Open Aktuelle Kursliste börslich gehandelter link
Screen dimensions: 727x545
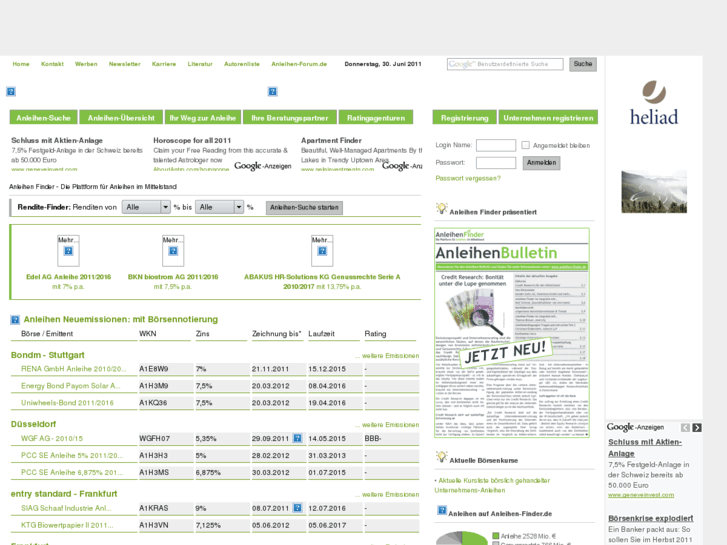492,485
